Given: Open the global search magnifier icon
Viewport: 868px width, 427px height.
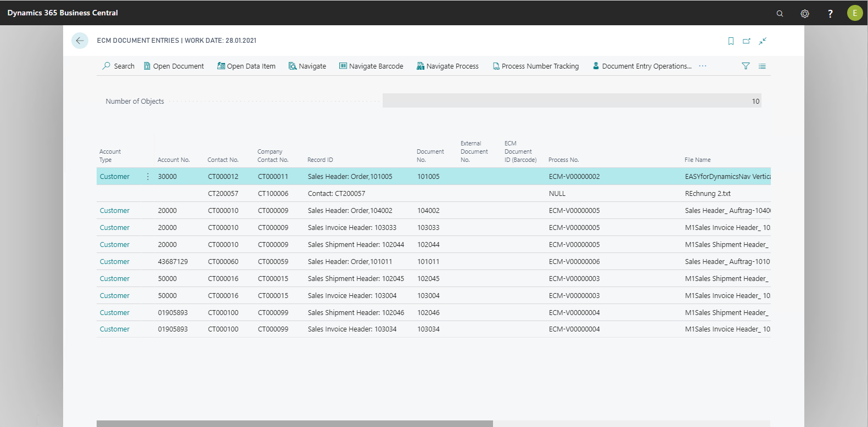Looking at the screenshot, I should tap(780, 14).
